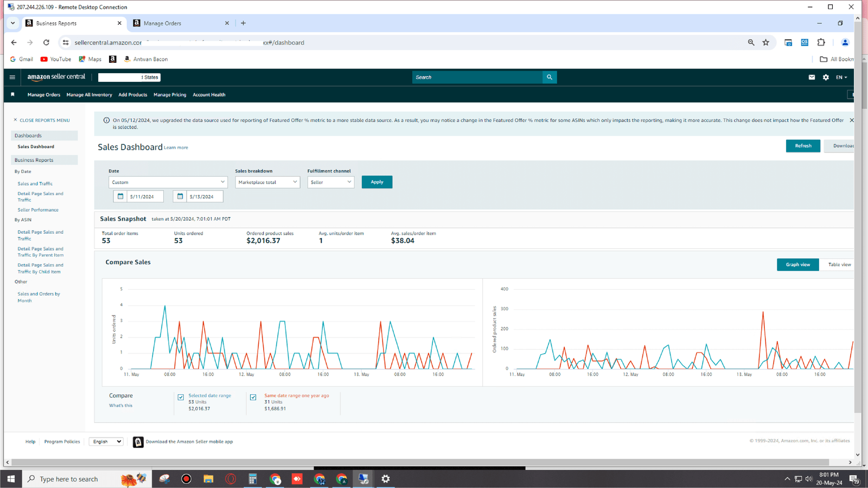This screenshot has height=488, width=868.
Task: Open the Chrome profile avatar
Action: [845, 42]
